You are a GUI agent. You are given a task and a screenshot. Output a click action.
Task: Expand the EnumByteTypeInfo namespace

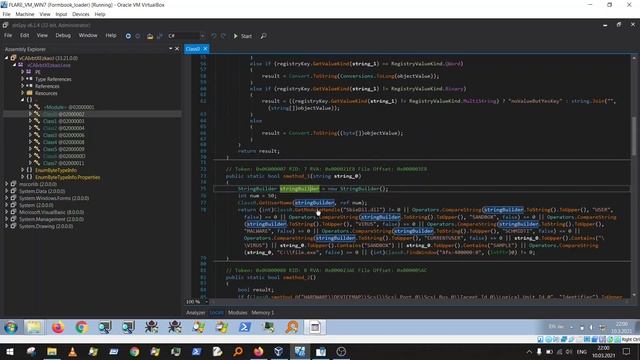pyautogui.click(x=22, y=170)
